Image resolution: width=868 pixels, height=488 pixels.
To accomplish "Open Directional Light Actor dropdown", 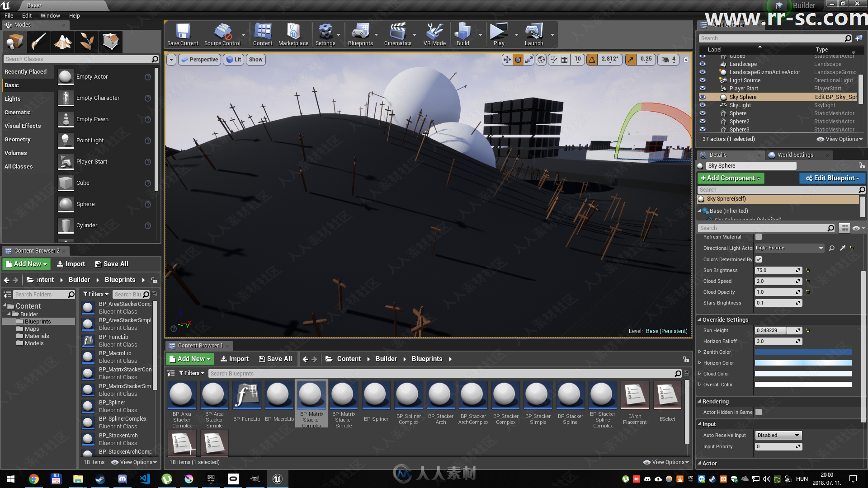I will pos(789,248).
